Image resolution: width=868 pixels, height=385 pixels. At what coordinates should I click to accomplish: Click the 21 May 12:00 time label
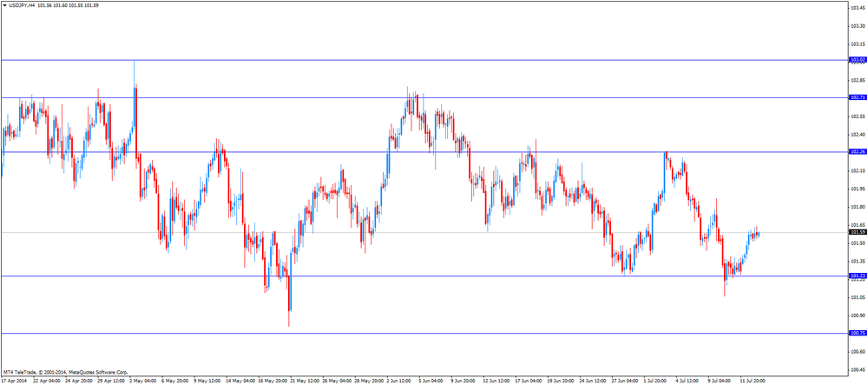tap(304, 382)
